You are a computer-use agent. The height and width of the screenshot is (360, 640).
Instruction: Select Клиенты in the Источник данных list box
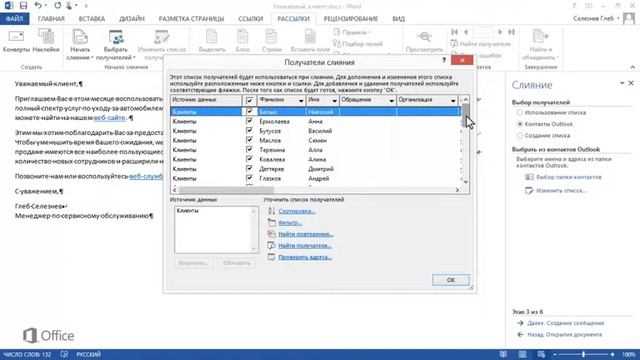tap(187, 211)
